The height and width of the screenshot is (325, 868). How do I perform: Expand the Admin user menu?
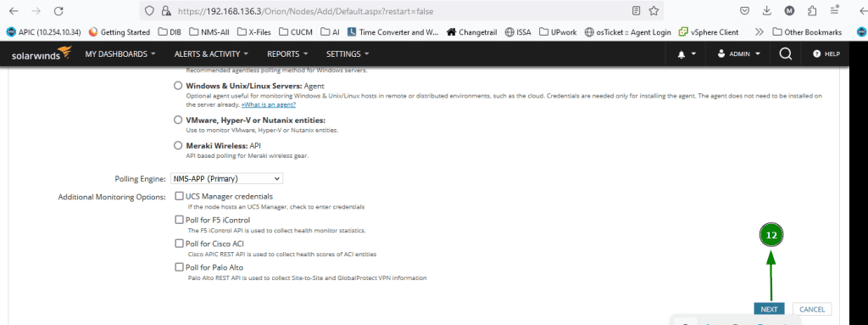click(x=738, y=54)
